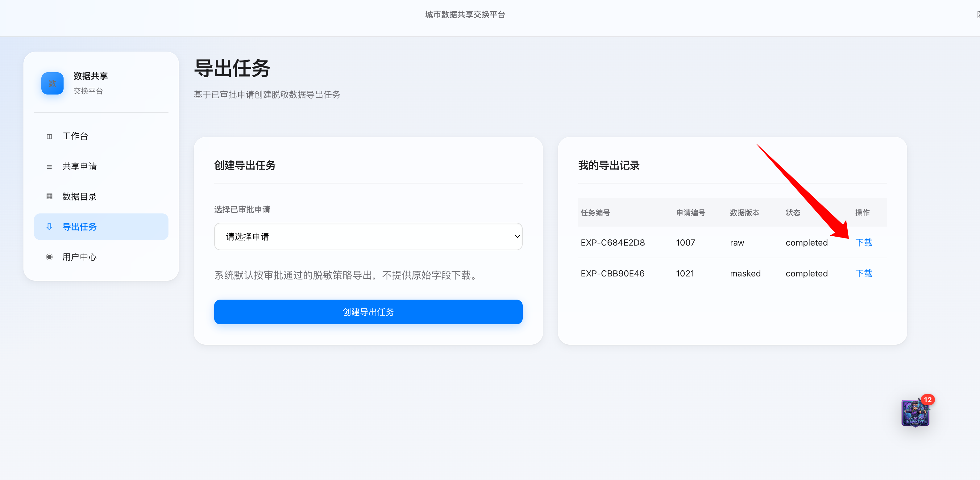Click the blue 数据共享 logo icon
Image resolution: width=980 pixels, height=480 pixels.
(52, 83)
